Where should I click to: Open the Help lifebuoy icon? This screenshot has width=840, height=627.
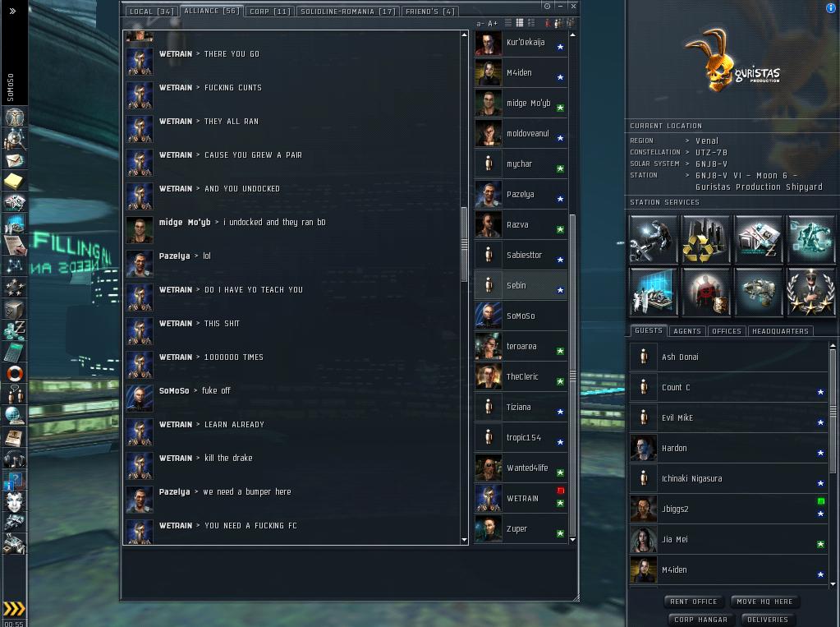click(x=15, y=373)
